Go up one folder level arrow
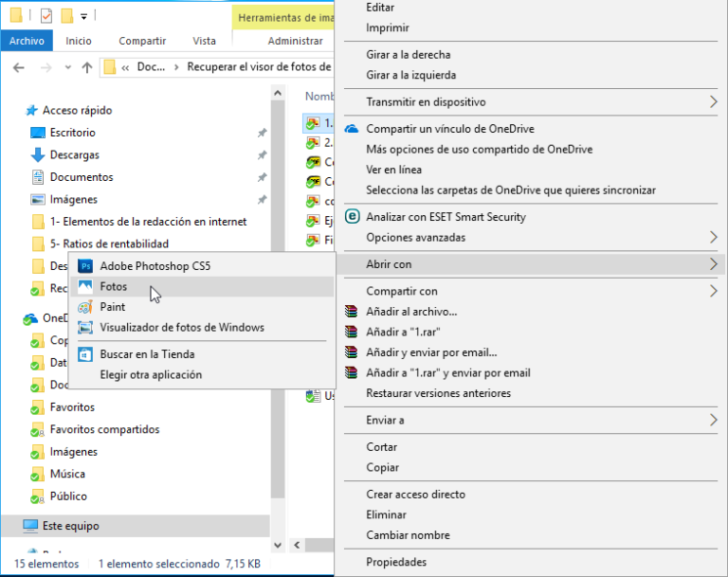This screenshot has width=728, height=577. [87, 68]
